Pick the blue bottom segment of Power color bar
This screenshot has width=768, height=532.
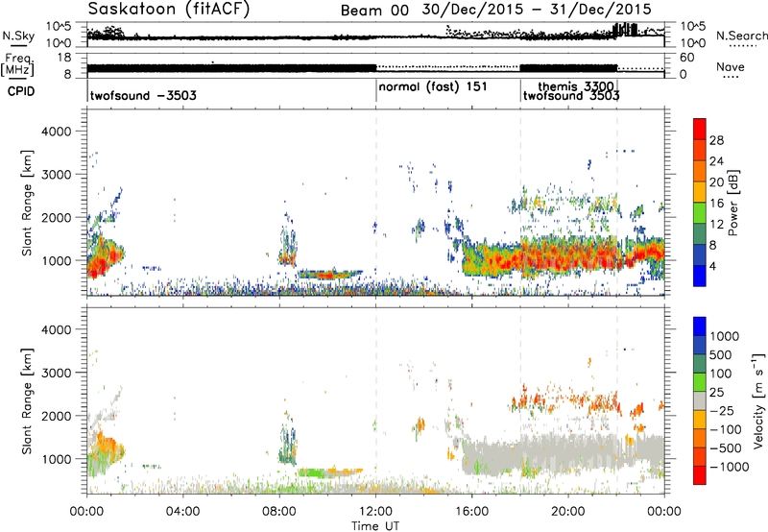tap(700, 276)
